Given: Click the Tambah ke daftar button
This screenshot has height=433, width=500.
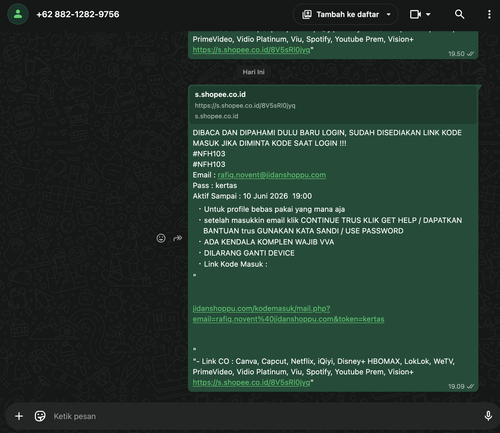Looking at the screenshot, I should 345,14.
